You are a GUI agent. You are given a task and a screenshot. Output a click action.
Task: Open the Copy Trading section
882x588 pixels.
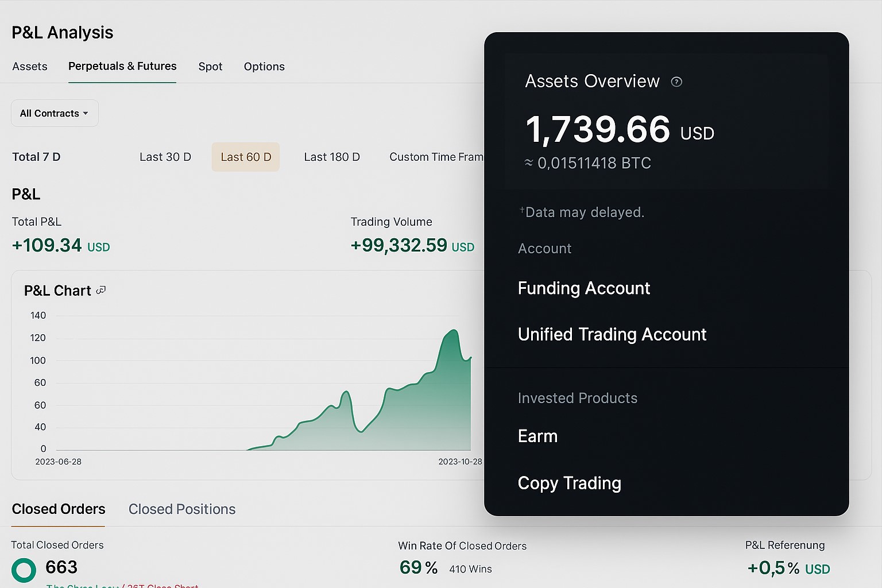pos(569,483)
